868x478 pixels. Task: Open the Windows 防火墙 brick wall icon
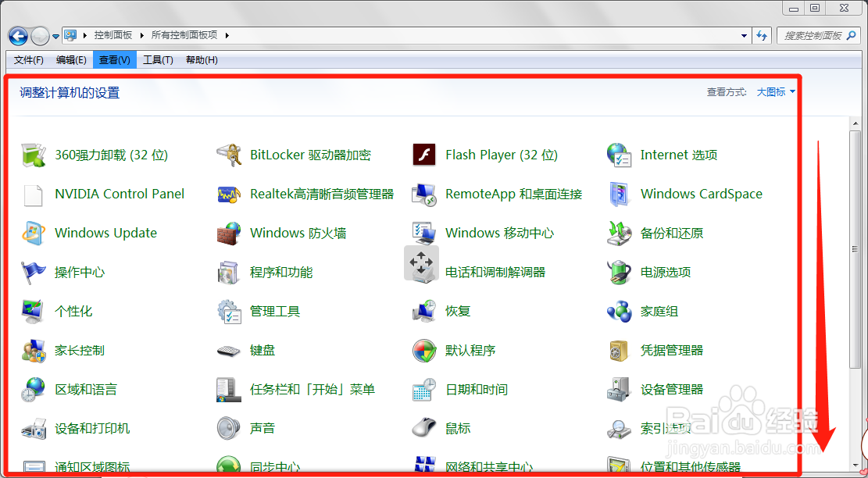tap(229, 233)
